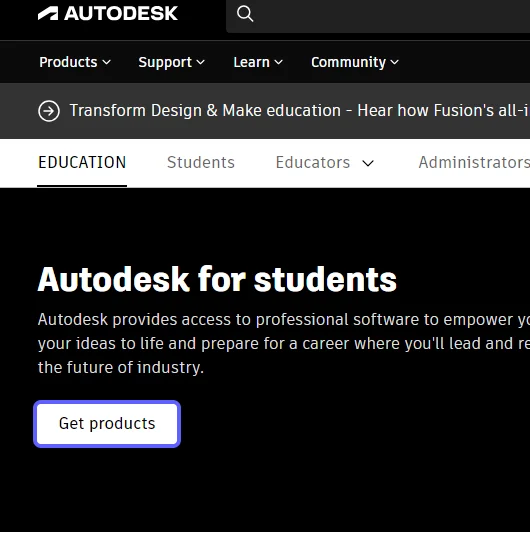Expand the Learn menu
The height and width of the screenshot is (535, 530).
coord(258,62)
